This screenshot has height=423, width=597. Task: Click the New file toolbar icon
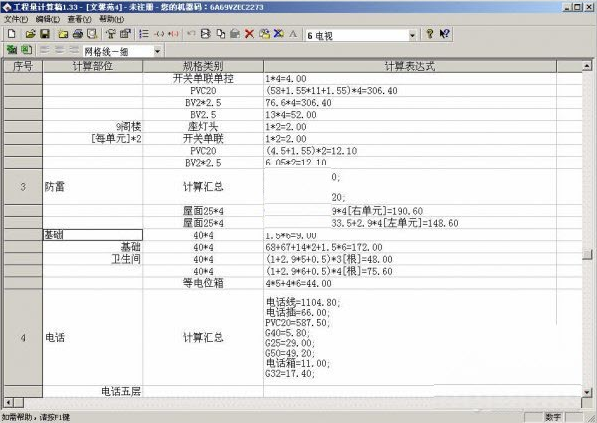pos(12,34)
